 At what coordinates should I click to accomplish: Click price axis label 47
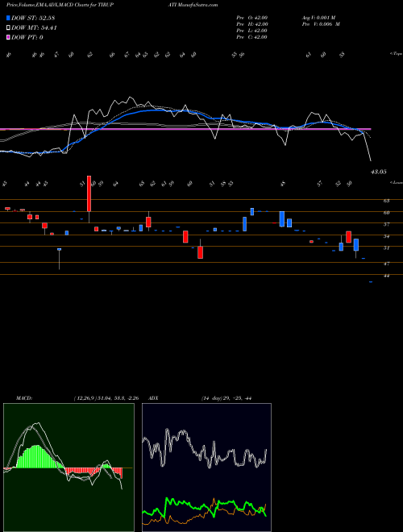pos(386,264)
